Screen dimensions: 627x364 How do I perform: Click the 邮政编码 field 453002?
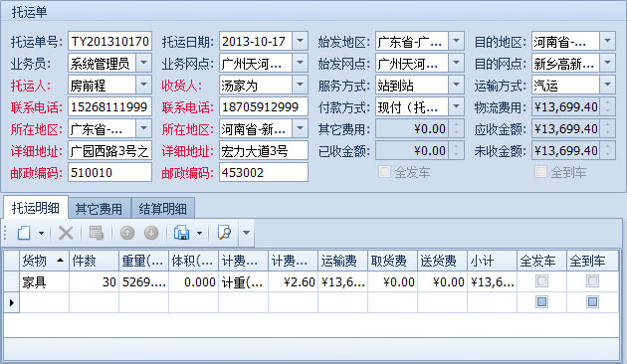click(x=264, y=173)
